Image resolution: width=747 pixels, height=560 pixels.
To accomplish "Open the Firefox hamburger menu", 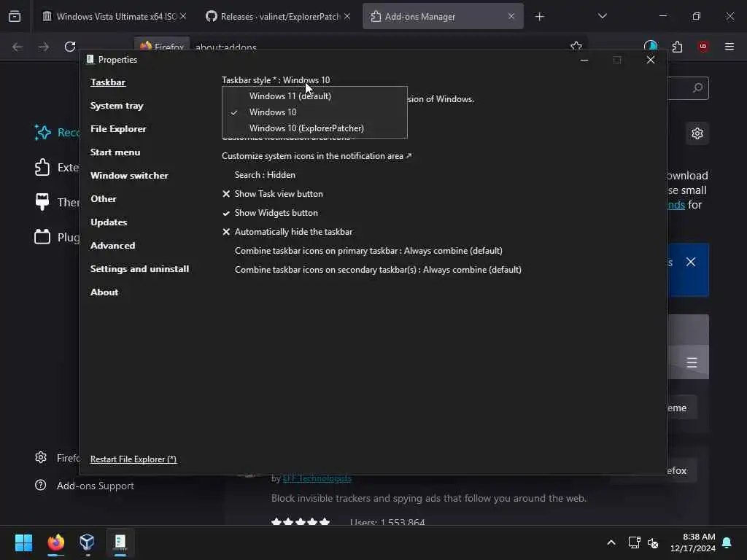I will (729, 46).
